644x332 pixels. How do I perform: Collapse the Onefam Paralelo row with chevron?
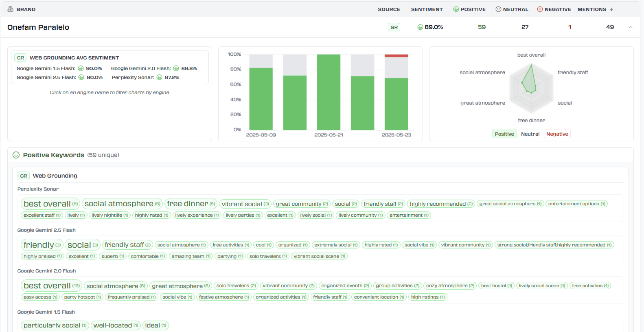[x=631, y=27]
